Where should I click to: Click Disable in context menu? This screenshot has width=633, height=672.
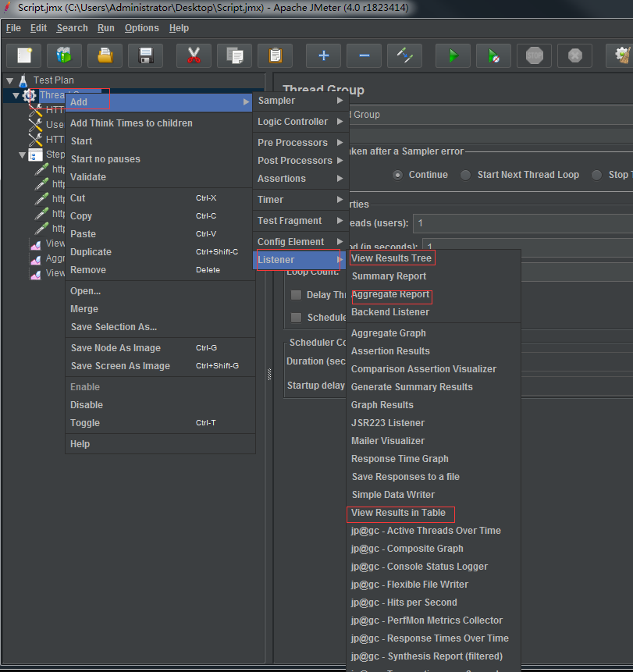160,405
